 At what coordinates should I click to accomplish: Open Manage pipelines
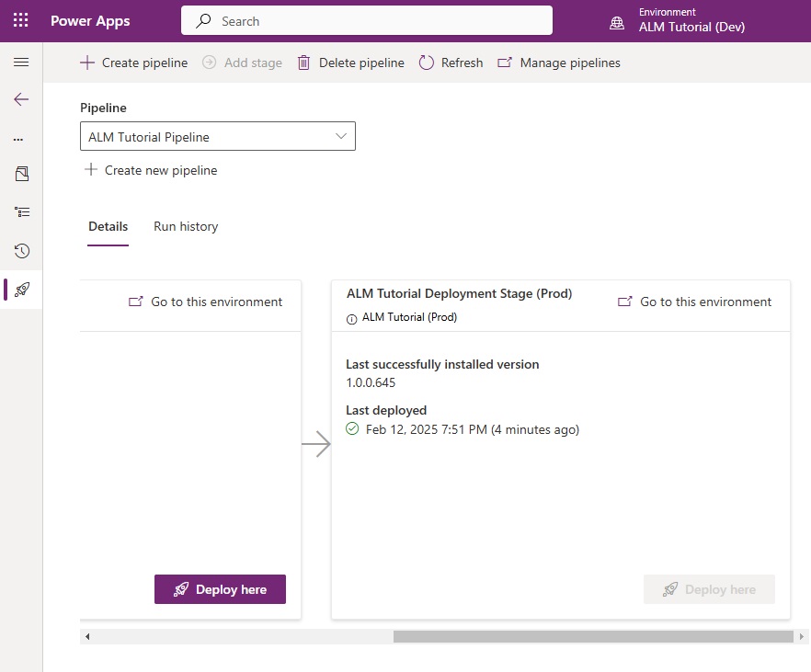pos(559,63)
